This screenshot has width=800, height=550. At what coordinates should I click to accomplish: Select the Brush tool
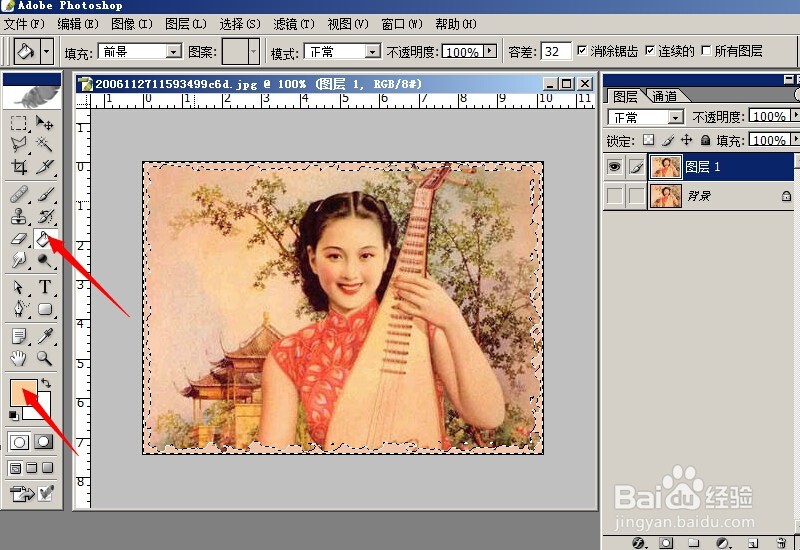click(x=44, y=194)
